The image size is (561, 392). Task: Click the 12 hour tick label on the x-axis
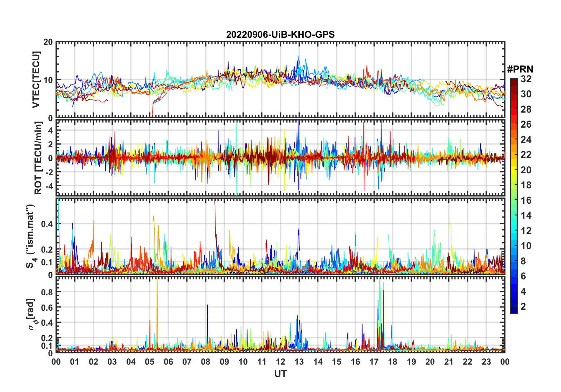[280, 362]
